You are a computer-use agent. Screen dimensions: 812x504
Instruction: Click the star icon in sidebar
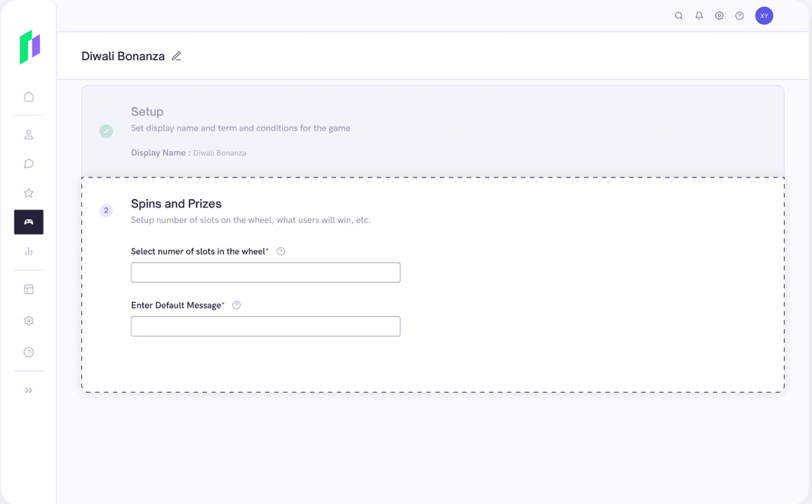(x=29, y=193)
